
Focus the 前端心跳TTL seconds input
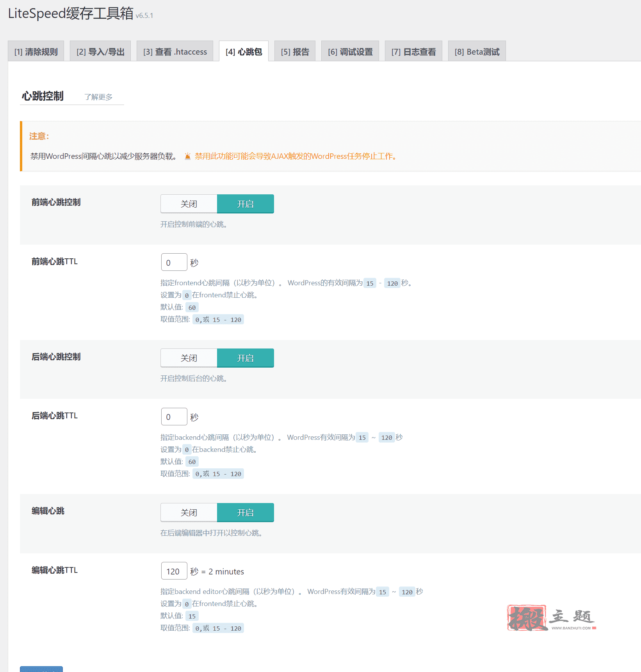coord(174,262)
